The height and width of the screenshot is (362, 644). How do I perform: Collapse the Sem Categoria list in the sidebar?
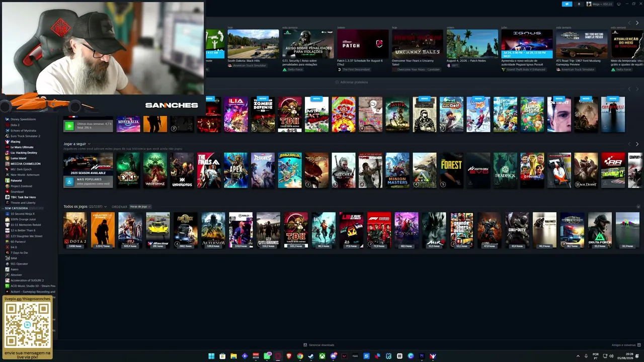click(3, 208)
